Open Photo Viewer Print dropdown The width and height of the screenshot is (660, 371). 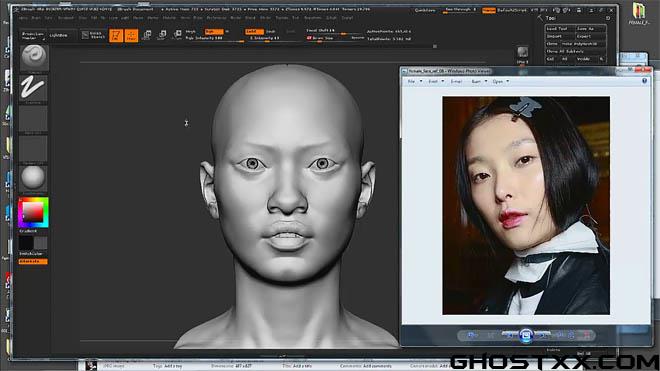click(x=436, y=81)
